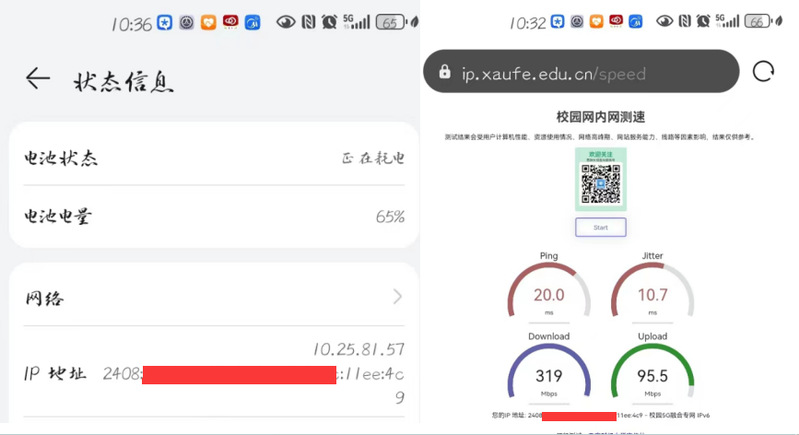Tap the 5G signal icon on the right screen
This screenshot has width=799, height=435.
point(727,20)
